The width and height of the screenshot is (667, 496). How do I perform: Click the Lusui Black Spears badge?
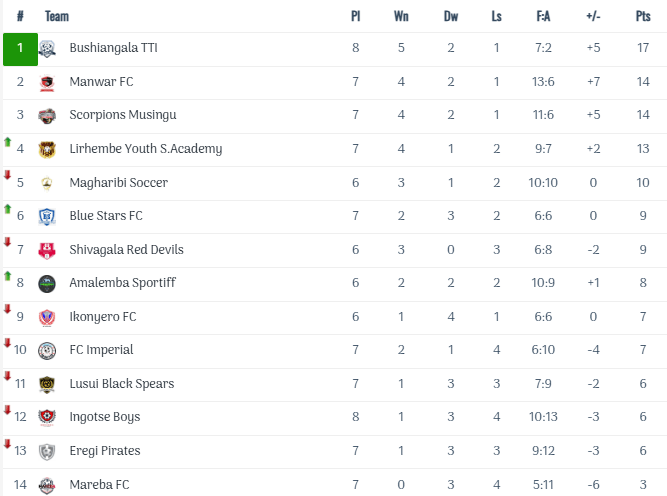(x=47, y=384)
